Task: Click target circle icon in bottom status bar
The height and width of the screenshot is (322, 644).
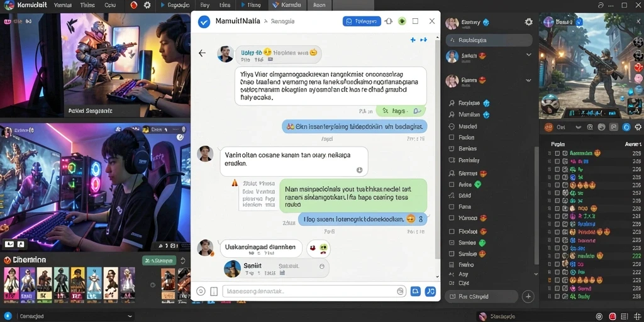Action: point(599,316)
